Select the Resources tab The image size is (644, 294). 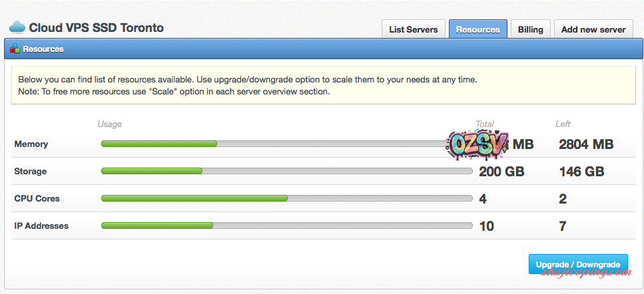point(478,29)
